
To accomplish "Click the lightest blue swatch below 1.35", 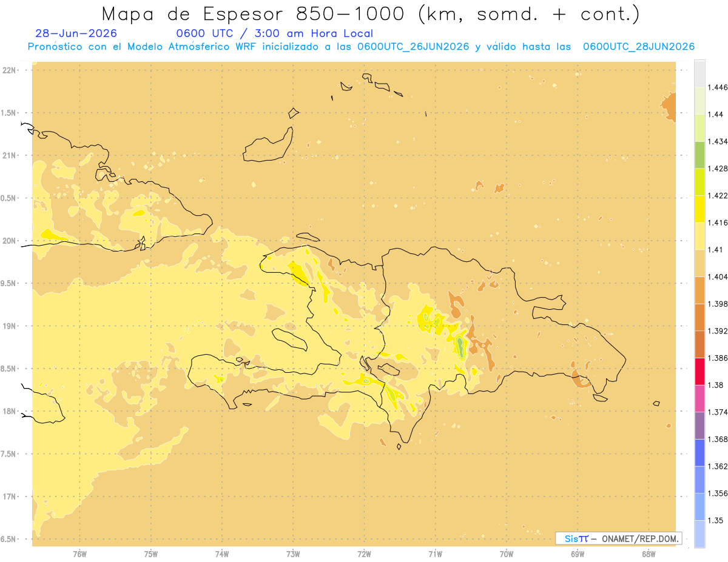I will [699, 534].
